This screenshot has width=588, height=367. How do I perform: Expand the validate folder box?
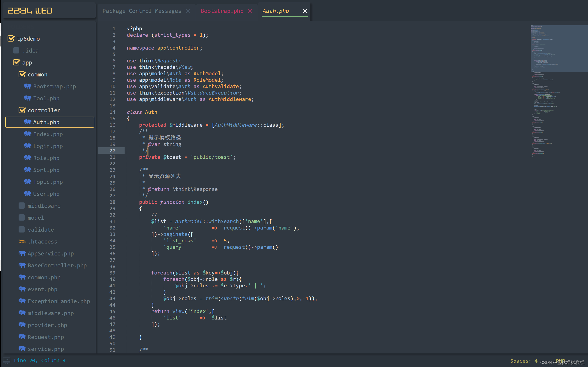point(22,229)
